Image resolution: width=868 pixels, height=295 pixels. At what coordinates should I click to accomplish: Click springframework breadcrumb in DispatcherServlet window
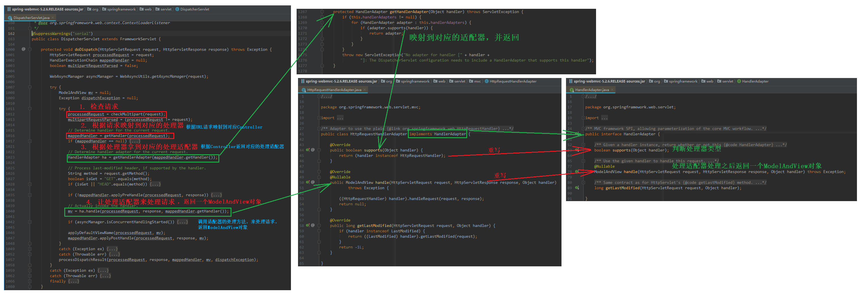pyautogui.click(x=119, y=9)
